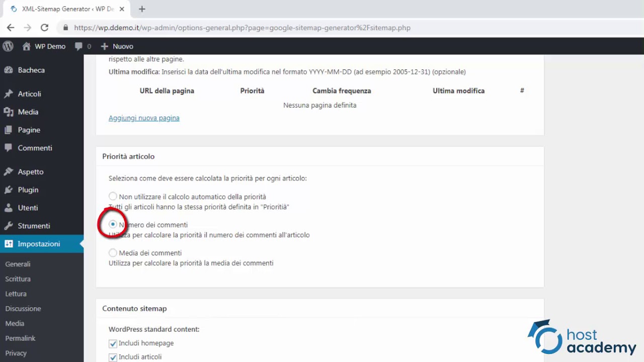The width and height of the screenshot is (644, 362).
Task: Open Bacheca dashboard icon in sidebar
Action: click(8, 70)
